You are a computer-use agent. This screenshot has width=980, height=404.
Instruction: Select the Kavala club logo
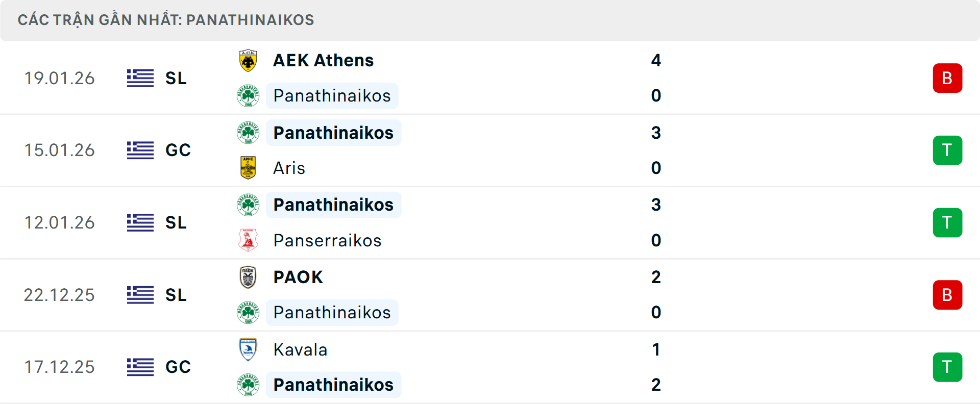(248, 349)
